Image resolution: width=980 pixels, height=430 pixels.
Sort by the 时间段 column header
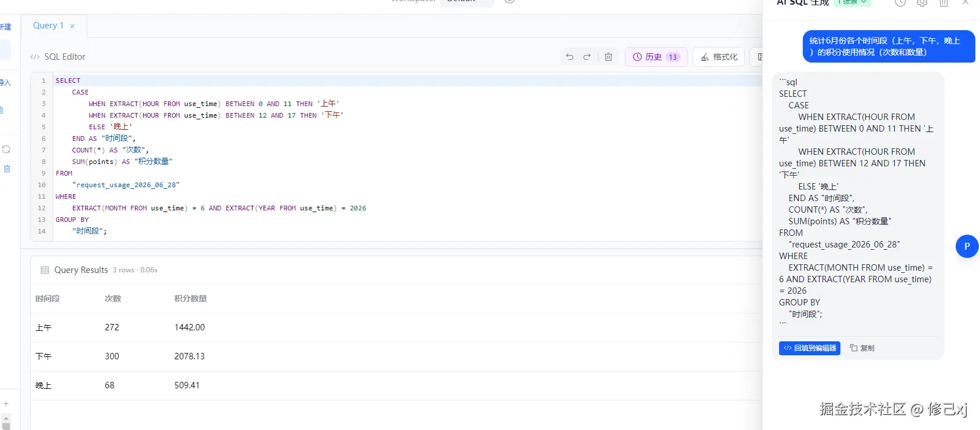click(47, 299)
